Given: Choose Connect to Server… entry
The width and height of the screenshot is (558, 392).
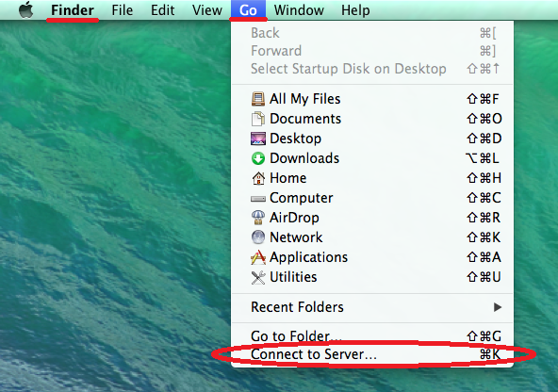Looking at the screenshot, I should point(372,354).
